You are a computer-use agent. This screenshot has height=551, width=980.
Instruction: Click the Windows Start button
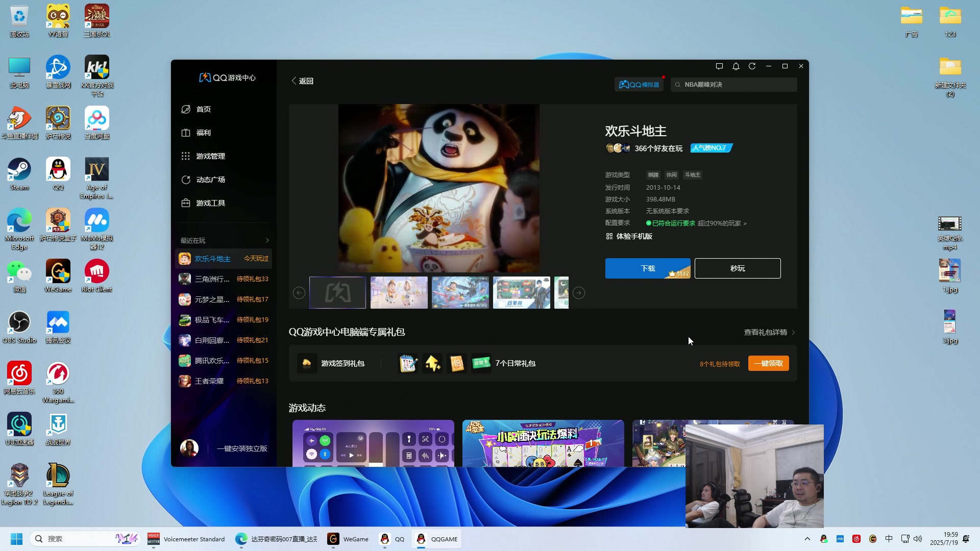point(17,539)
